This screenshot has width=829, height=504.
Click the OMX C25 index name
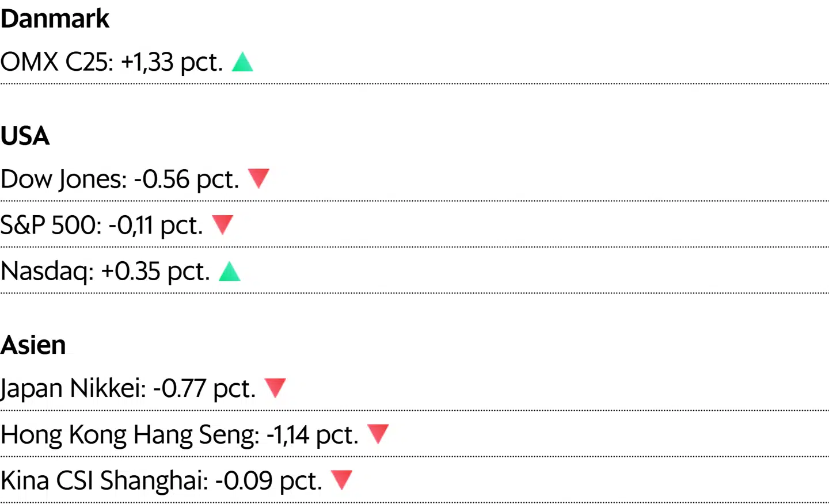click(x=56, y=62)
